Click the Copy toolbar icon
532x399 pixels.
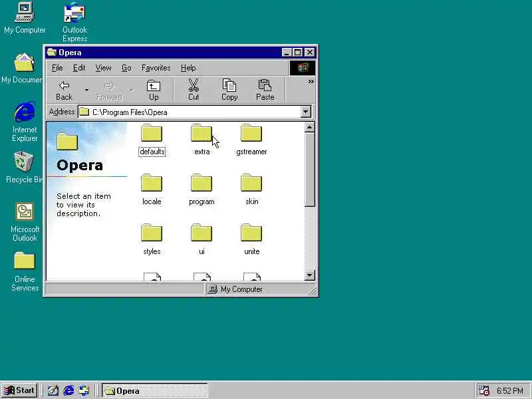(x=229, y=85)
